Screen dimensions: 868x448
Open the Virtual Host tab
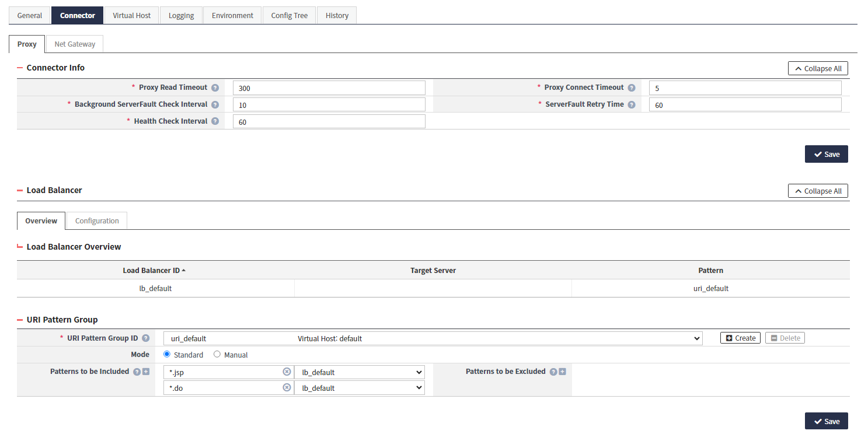[x=131, y=15]
